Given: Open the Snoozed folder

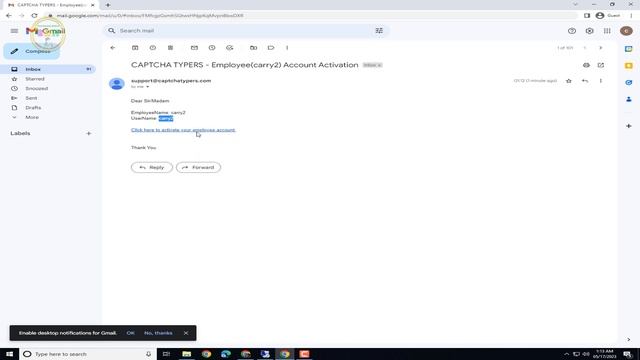Looking at the screenshot, I should 36,89.
